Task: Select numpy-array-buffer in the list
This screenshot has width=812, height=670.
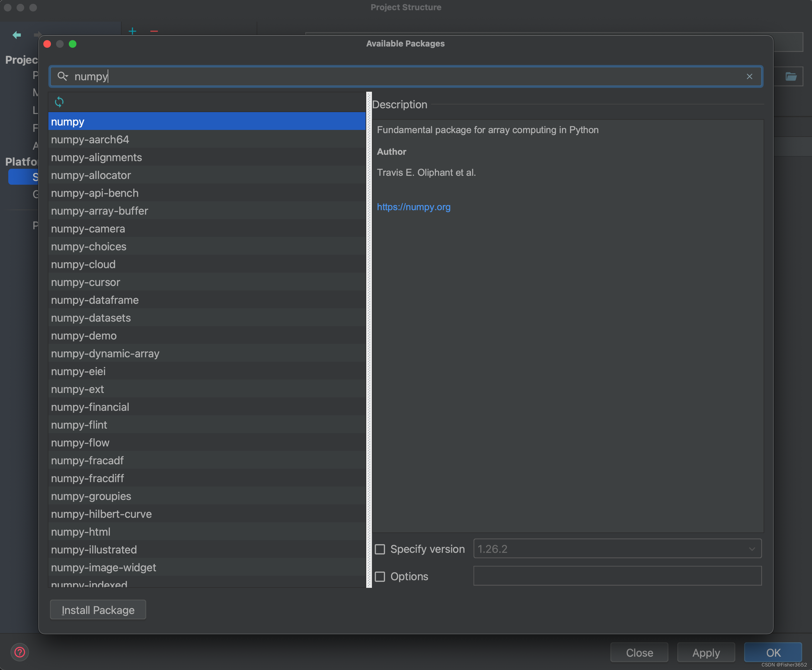Action: point(207,211)
